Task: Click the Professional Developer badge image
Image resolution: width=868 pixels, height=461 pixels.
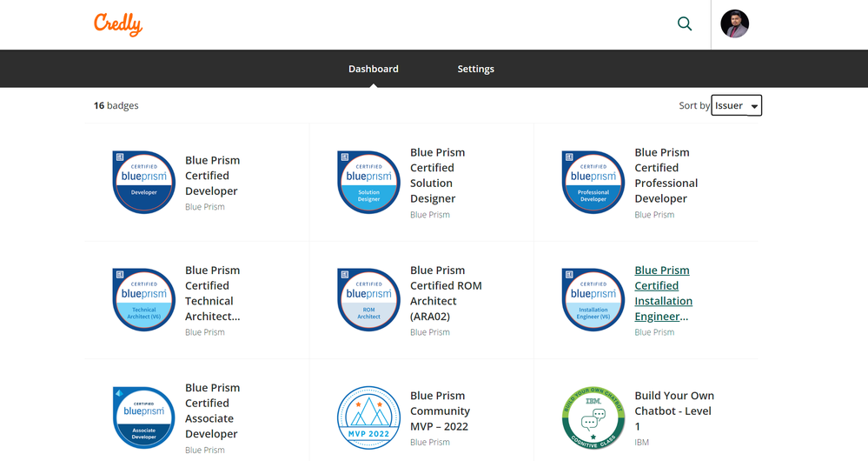Action: point(593,183)
